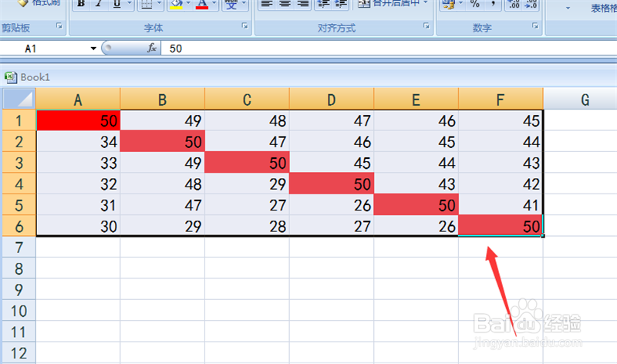Open the borders dropdown arrow
Image resolution: width=617 pixels, height=364 pixels.
(x=159, y=5)
